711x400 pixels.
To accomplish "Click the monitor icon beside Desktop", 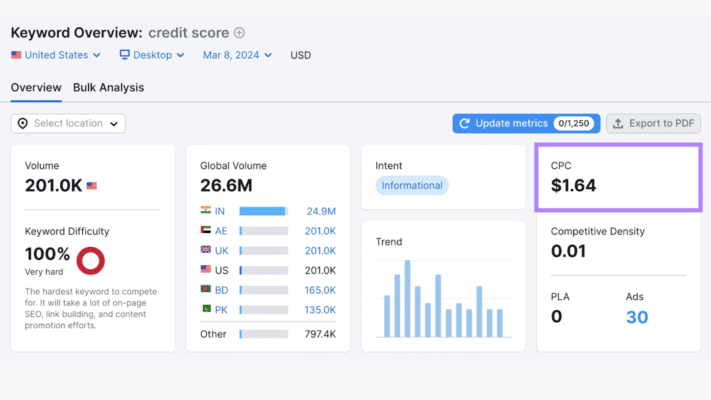I will (124, 54).
